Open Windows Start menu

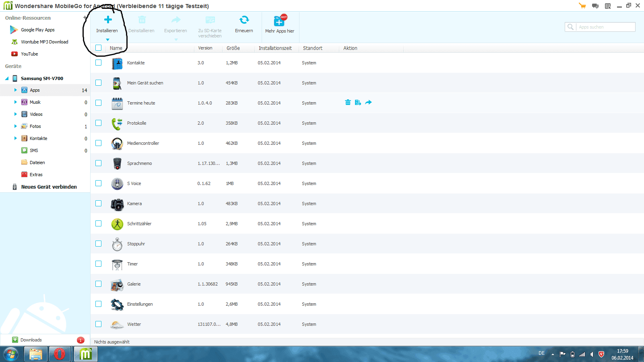[10, 354]
